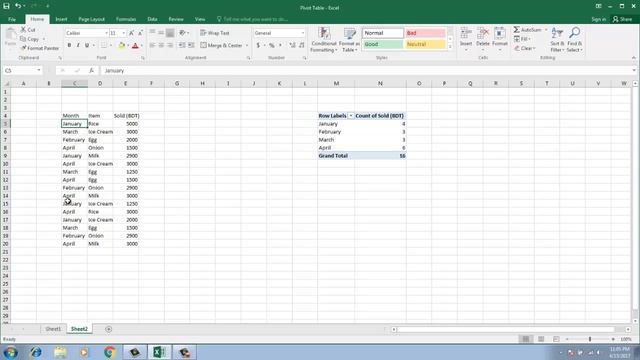Click the Save icon in title bar
Viewport: 640px width, 360px height.
(x=6, y=6)
